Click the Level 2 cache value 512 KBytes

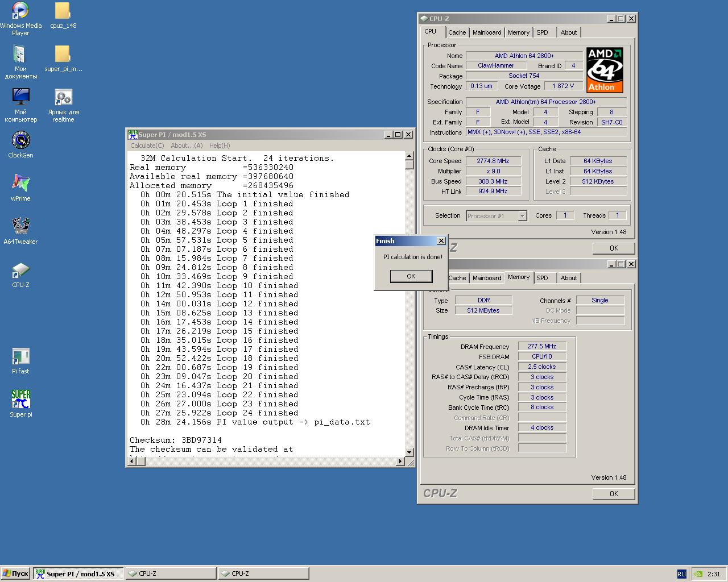[x=598, y=181]
